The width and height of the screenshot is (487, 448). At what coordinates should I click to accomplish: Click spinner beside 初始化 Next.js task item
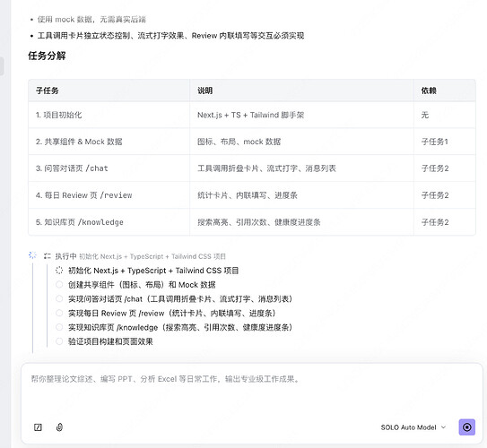click(59, 271)
